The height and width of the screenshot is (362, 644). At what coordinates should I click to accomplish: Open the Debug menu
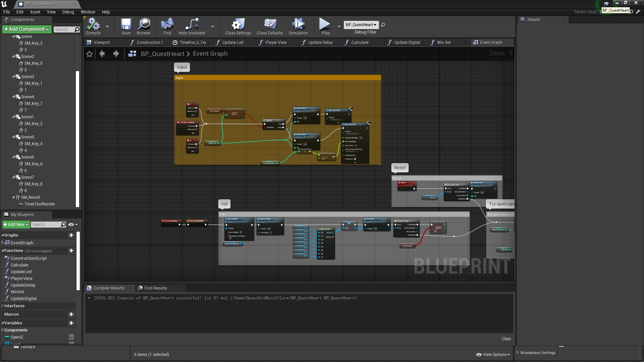[68, 12]
